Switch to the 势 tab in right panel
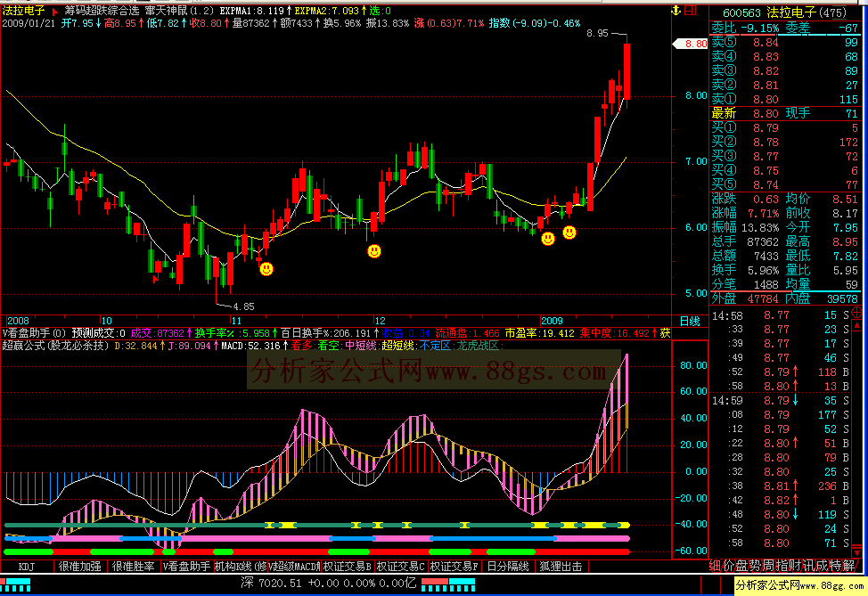The height and width of the screenshot is (596, 868). pos(756,566)
